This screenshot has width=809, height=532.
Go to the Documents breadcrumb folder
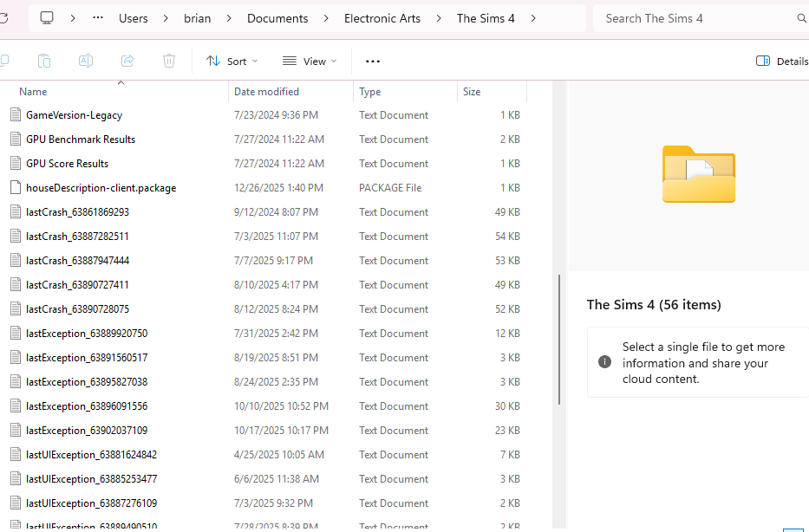[277, 18]
